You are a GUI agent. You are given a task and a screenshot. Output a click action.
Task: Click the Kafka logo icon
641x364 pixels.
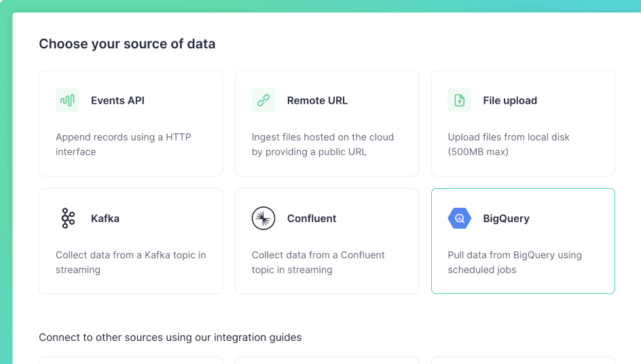(68, 218)
